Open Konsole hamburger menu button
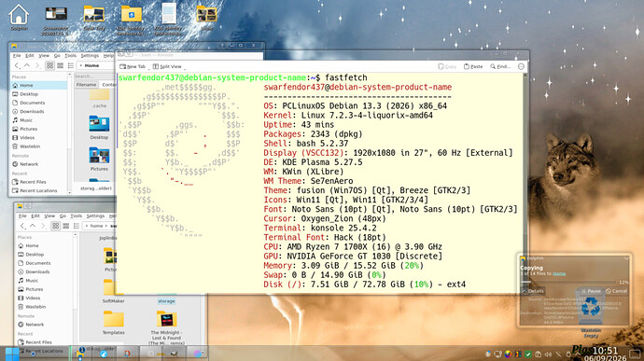644x361 pixels. [521, 66]
